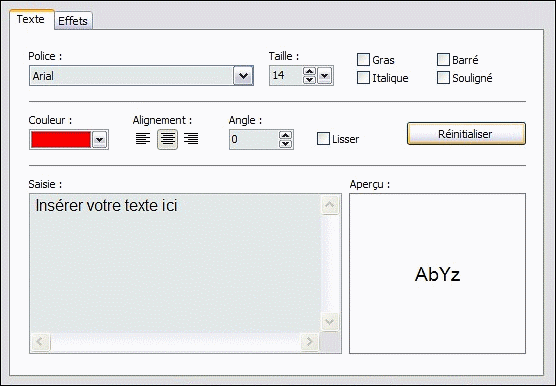This screenshot has height=386, width=556.
Task: Increase Taille with up spinner arrow
Action: (x=310, y=71)
